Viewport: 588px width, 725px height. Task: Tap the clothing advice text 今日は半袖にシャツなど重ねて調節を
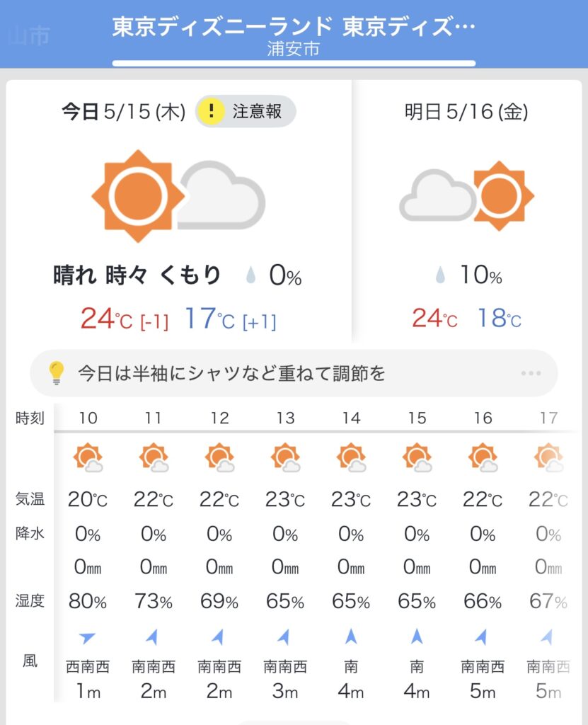coord(231,373)
